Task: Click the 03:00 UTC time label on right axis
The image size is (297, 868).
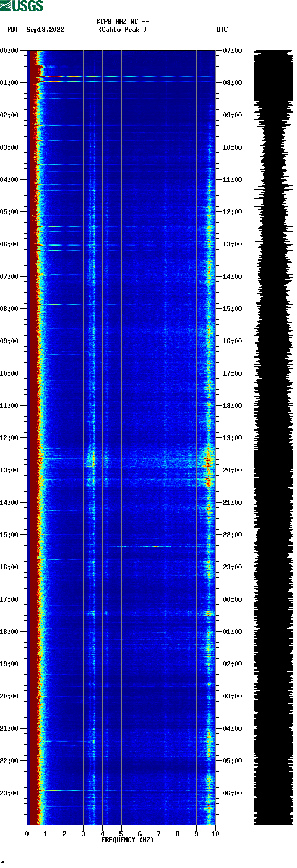Action: [232, 696]
